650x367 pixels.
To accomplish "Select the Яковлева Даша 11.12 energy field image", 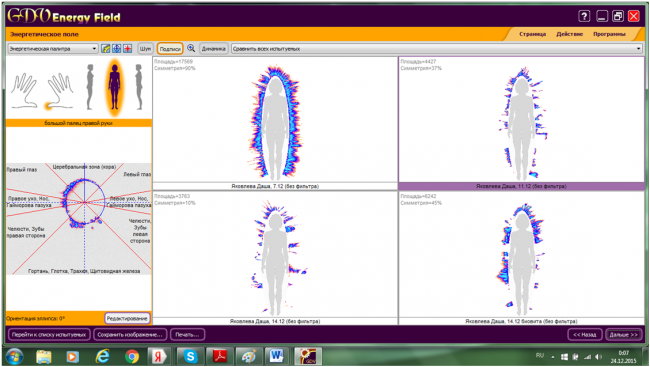I will tap(521, 119).
